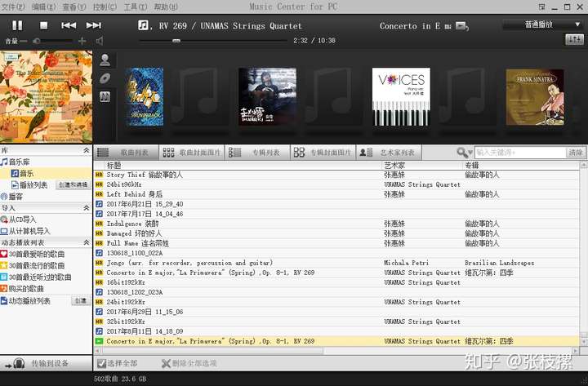Switch to the 艺术家列表 view tab
Image resolution: width=588 pixels, height=386 pixels.
389,153
